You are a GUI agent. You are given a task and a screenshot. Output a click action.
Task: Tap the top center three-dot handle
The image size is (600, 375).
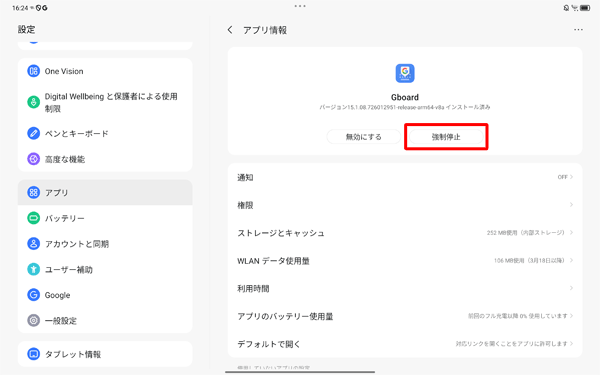pos(300,6)
